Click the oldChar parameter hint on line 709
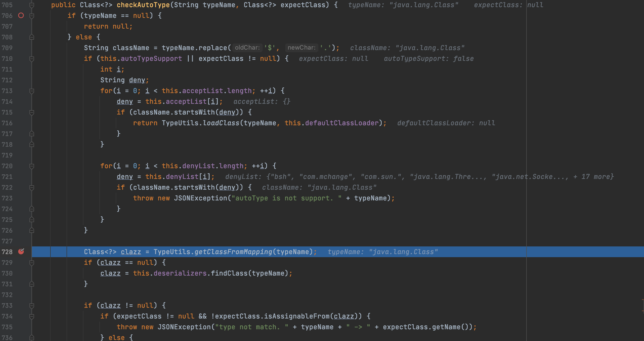Screen dimensions: 644x341 click(x=247, y=48)
